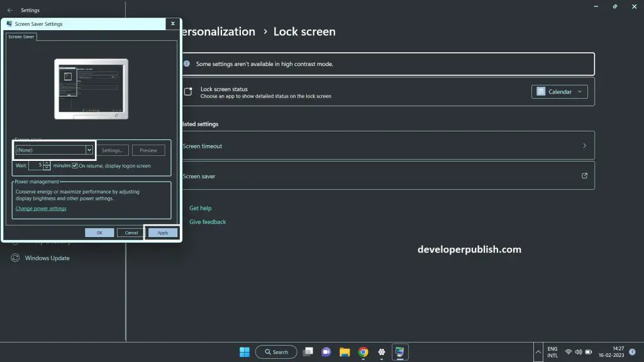Open the Windows Start menu
This screenshot has width=644, height=362.
(245, 352)
